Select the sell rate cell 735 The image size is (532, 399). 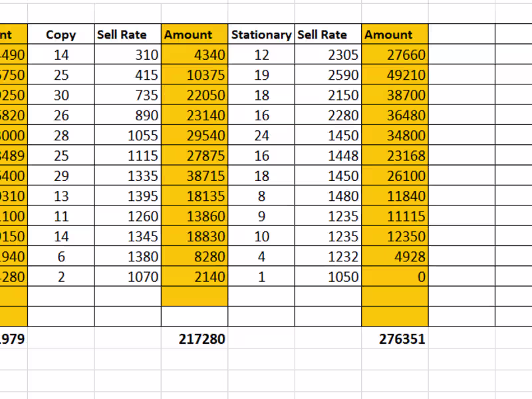(x=128, y=95)
